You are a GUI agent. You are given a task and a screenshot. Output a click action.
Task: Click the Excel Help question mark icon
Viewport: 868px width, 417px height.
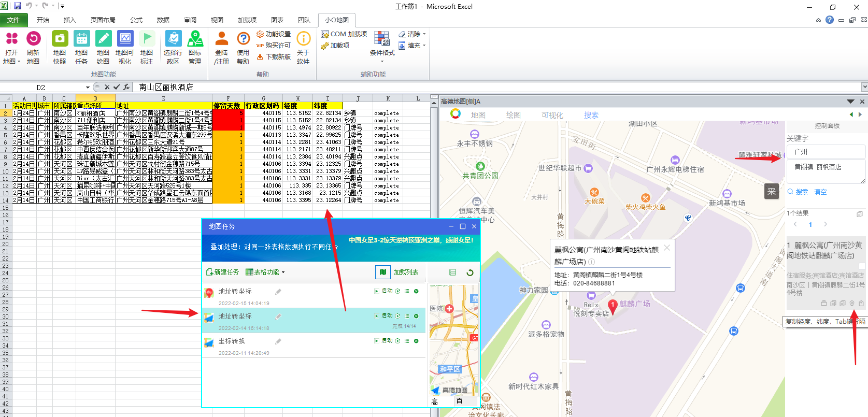(x=830, y=20)
